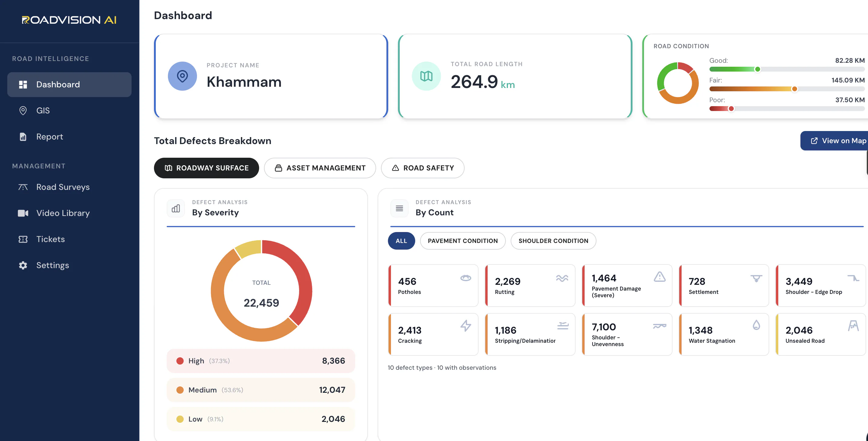Select the ALL defect filter

pos(401,241)
